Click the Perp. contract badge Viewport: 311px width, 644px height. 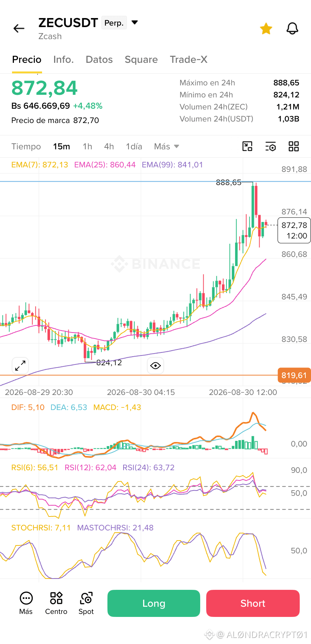[x=114, y=23]
